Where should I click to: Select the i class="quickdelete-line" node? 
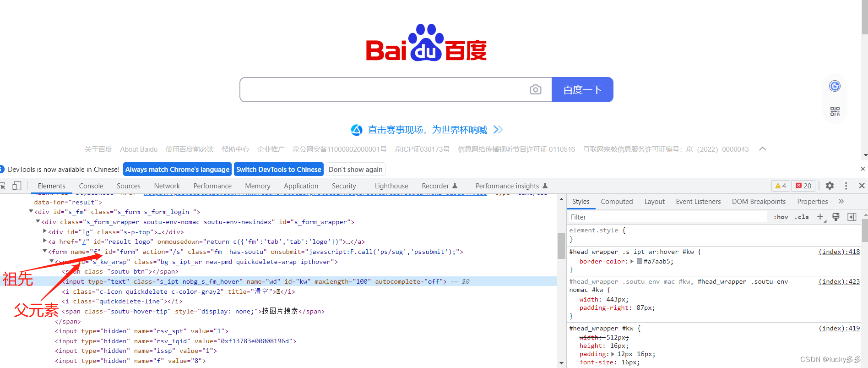(122, 301)
